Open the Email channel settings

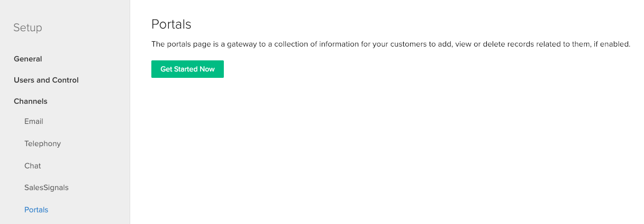(34, 121)
